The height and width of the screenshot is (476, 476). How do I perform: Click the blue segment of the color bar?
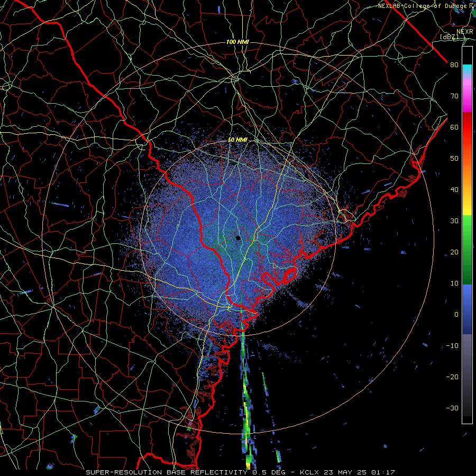pyautogui.click(x=467, y=309)
